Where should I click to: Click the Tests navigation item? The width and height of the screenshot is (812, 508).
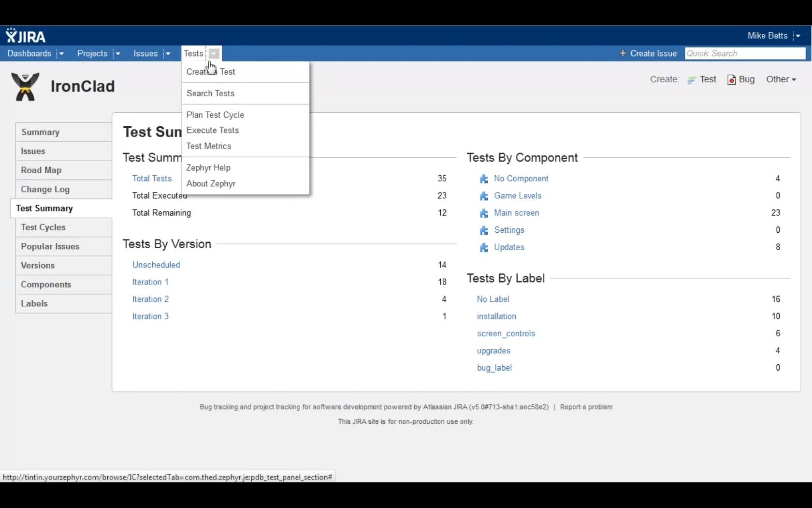[x=193, y=53]
